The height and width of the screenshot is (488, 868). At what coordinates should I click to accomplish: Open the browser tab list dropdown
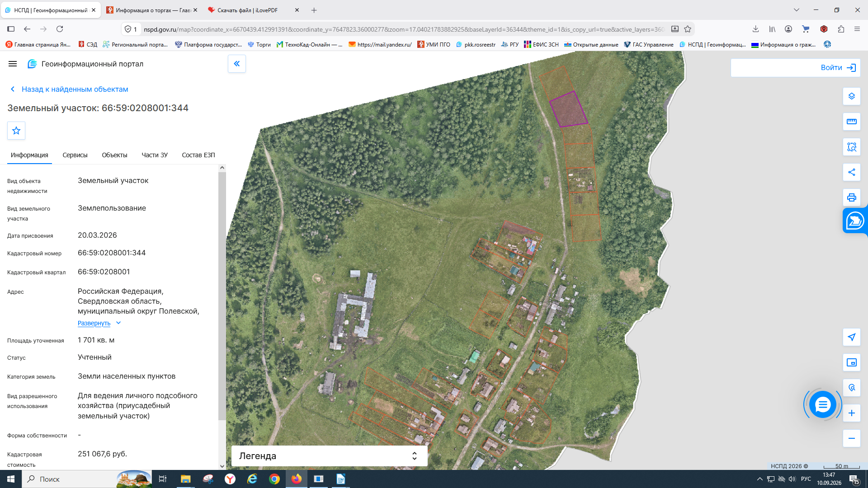pos(797,10)
